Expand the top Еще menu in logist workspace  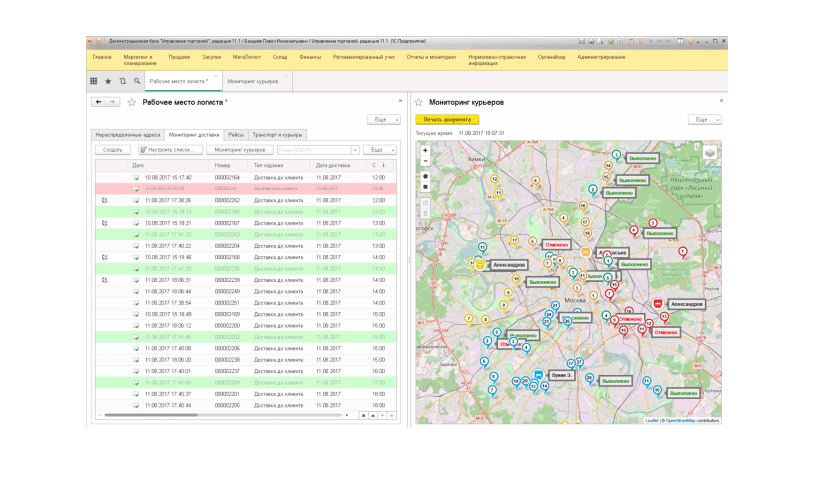tap(384, 119)
